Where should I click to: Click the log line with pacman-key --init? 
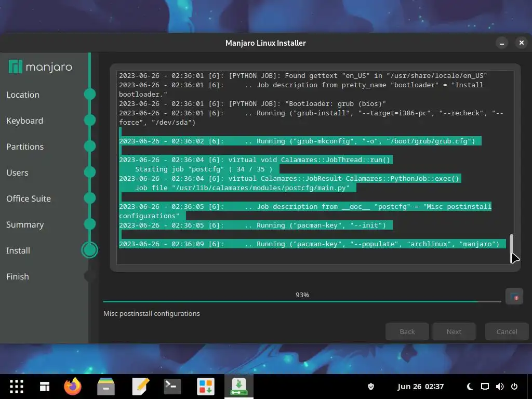(x=256, y=225)
